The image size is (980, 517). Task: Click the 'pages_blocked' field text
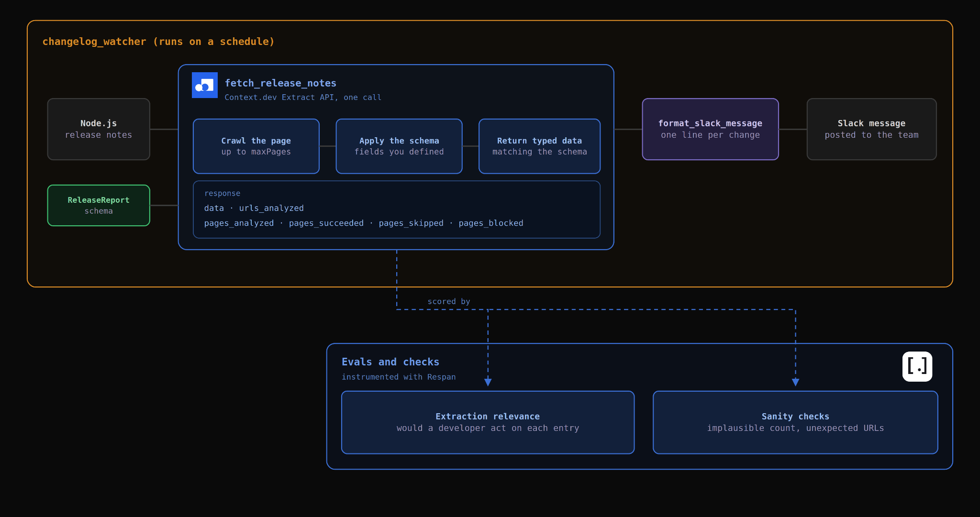491,223
